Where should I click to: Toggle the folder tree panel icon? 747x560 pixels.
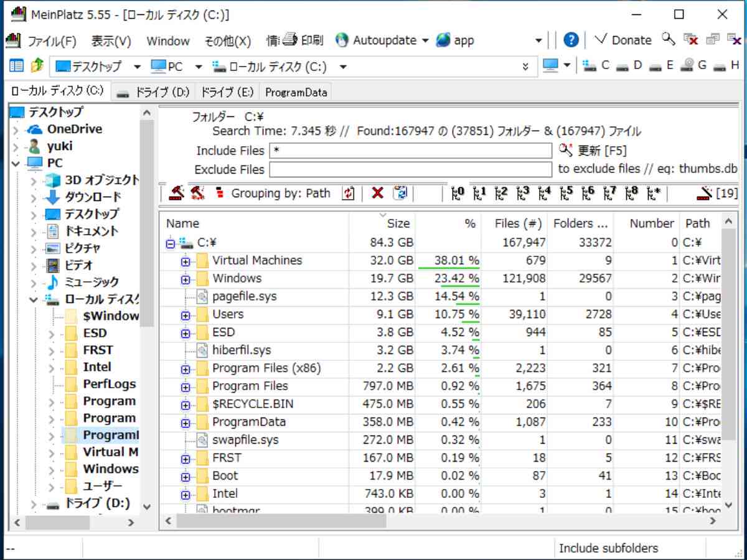tap(16, 66)
